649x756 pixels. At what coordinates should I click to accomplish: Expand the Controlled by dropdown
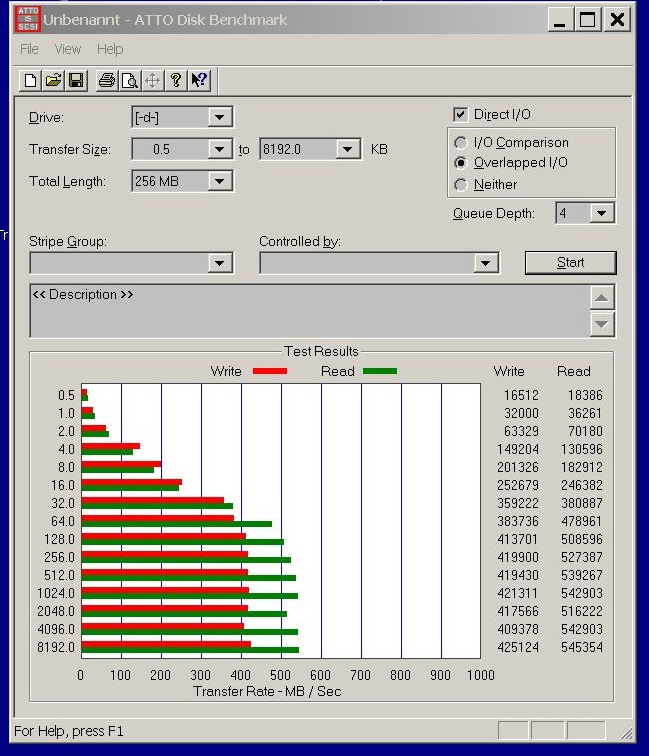pos(486,263)
